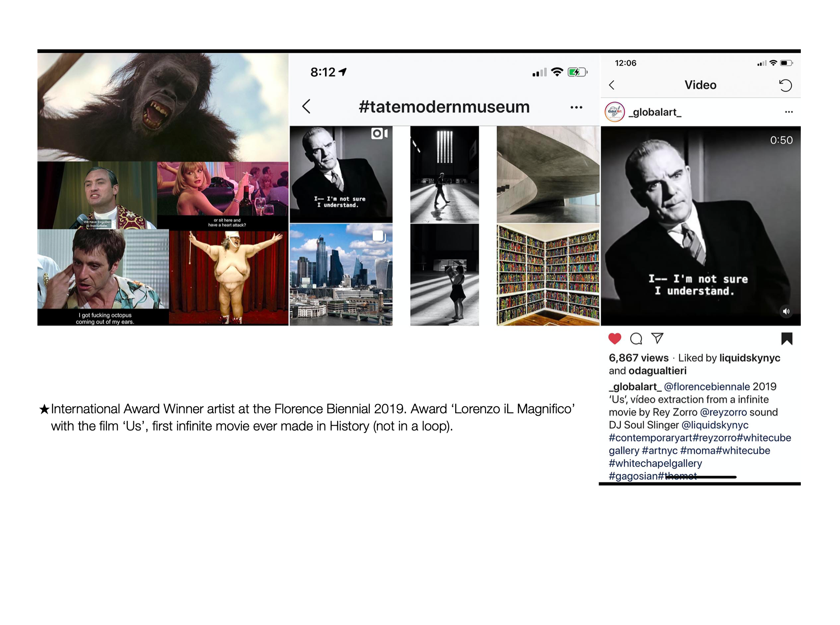Open the concrete spiral staircase photo

coord(548,174)
